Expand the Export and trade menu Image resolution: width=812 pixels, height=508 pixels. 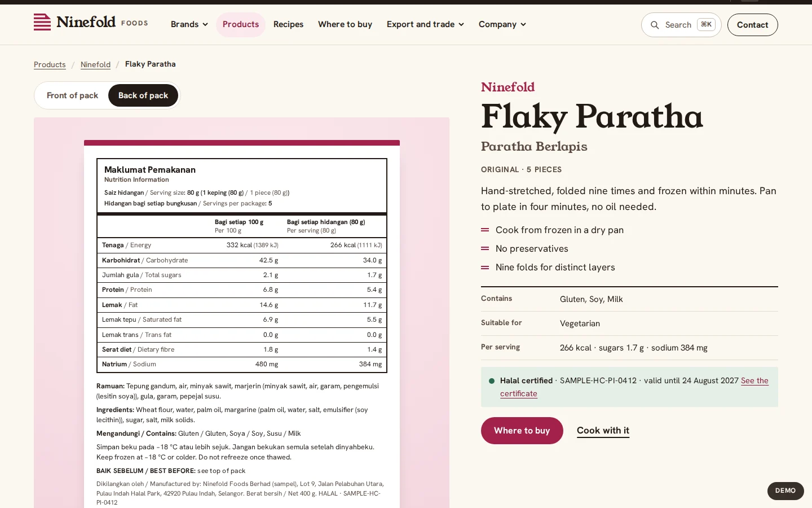pos(425,24)
